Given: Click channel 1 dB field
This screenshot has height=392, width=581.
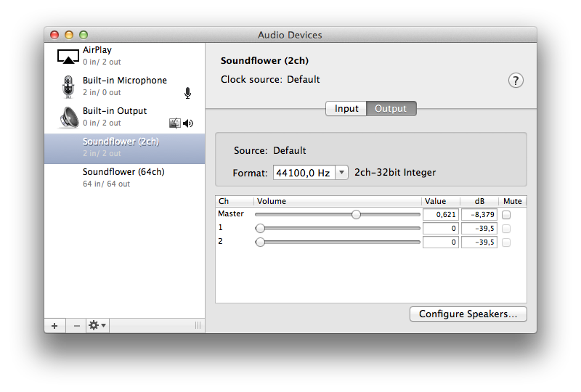Looking at the screenshot, I should click(479, 228).
